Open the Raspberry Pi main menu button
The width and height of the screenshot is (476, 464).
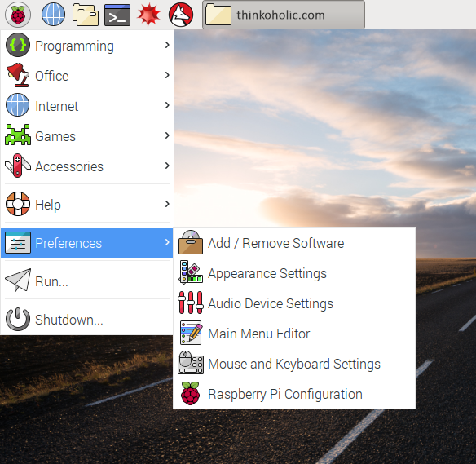(x=18, y=15)
